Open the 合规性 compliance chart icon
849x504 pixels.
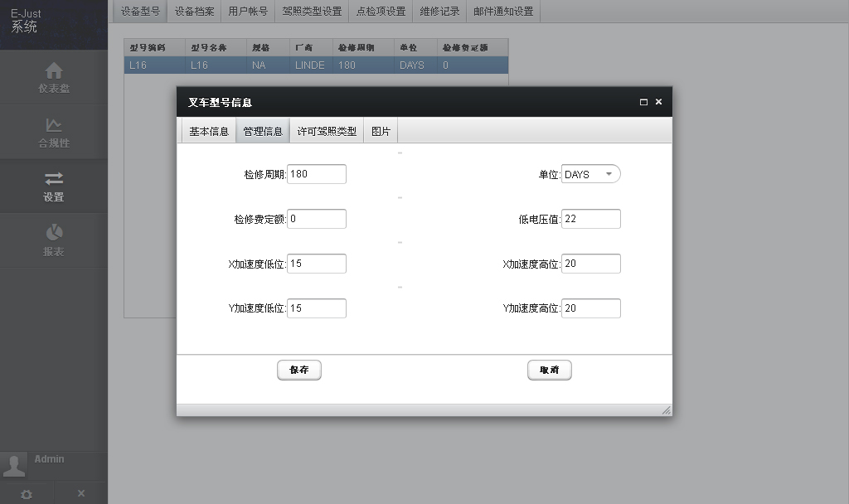tap(54, 125)
